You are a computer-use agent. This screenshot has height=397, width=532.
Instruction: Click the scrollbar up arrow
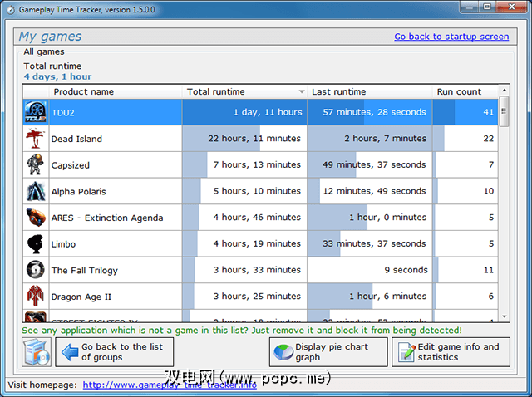[505, 91]
